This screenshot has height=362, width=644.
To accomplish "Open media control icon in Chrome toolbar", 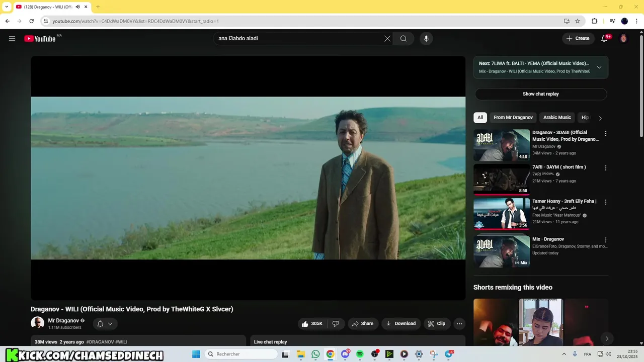I will point(612,21).
